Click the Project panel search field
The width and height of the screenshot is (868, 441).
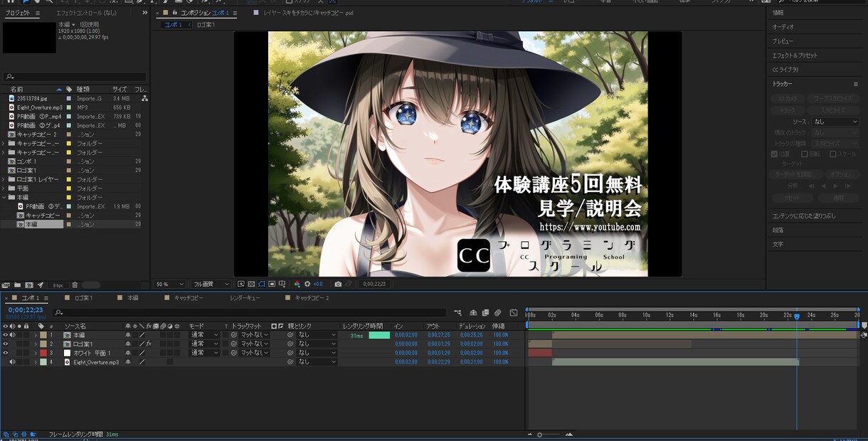(75, 77)
